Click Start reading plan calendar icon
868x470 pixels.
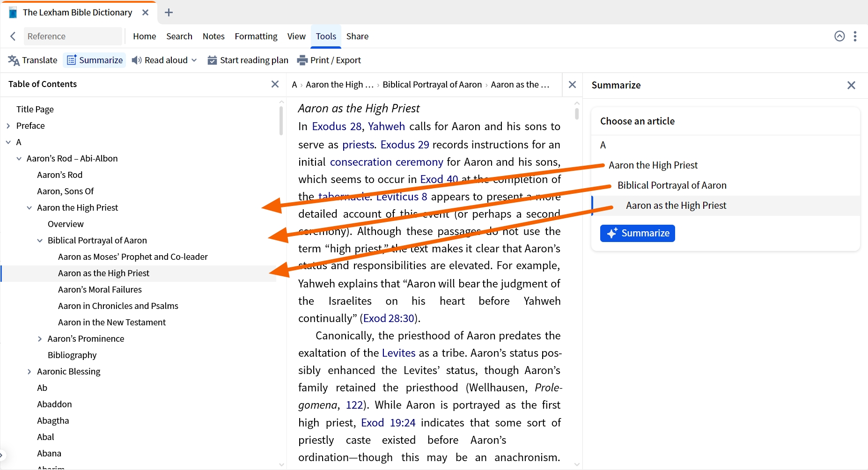[x=212, y=60]
